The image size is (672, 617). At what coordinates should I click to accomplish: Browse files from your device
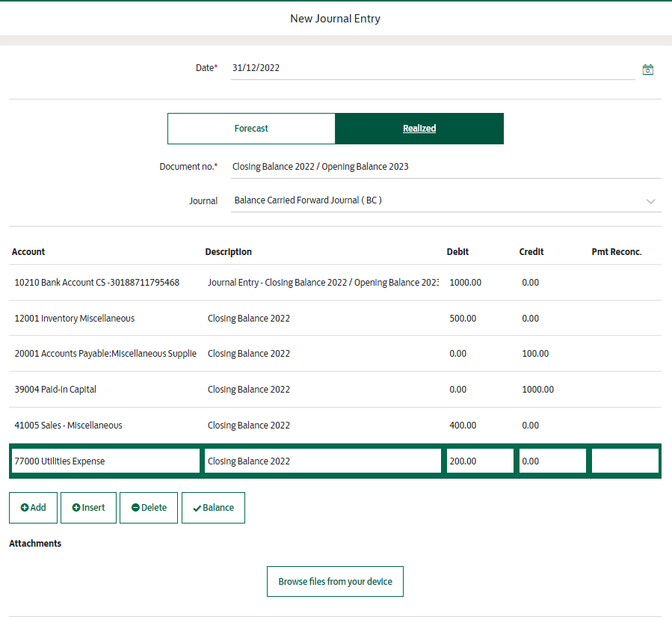coord(335,582)
